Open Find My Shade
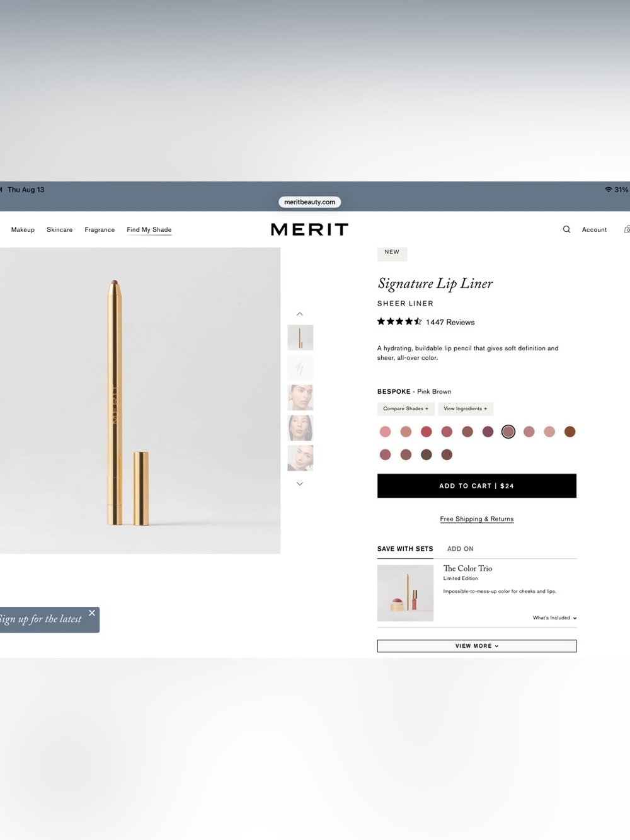This screenshot has height=840, width=630. [x=149, y=229]
